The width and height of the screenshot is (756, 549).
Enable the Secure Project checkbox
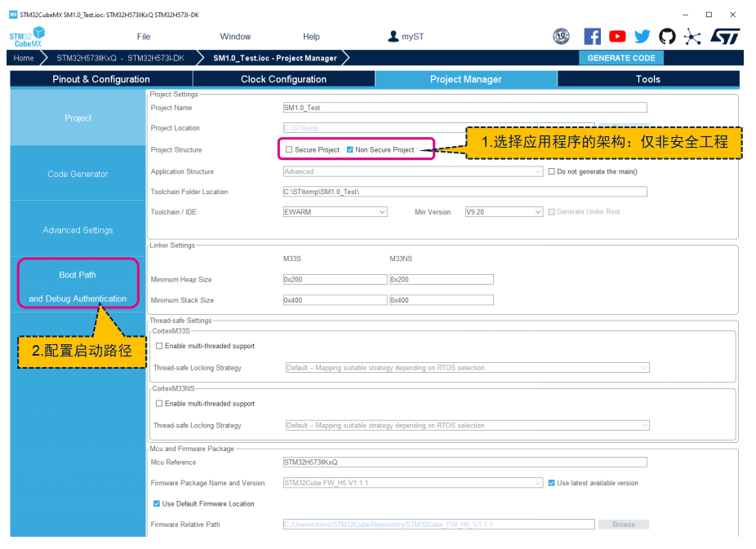click(289, 150)
